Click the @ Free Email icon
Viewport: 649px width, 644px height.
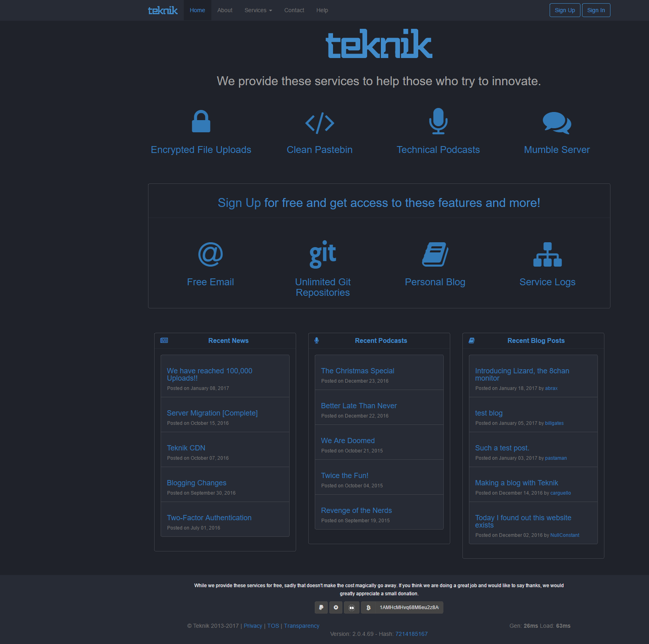click(211, 254)
